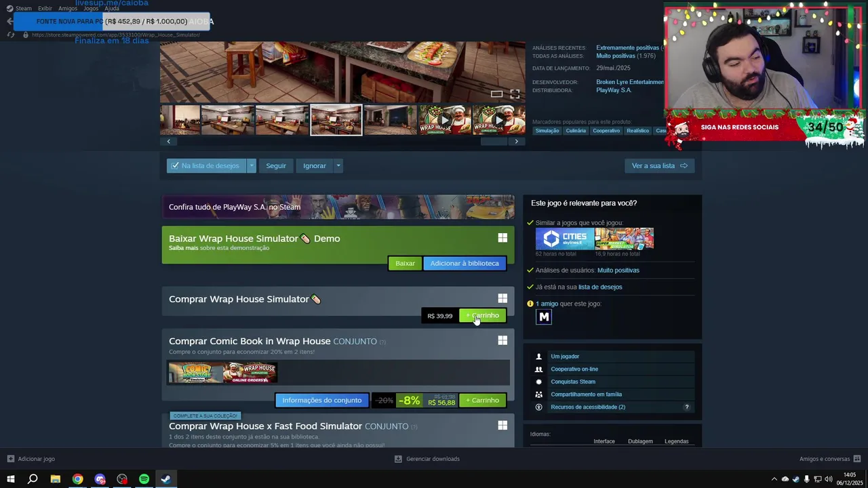Click the Cooperativo tag
The width and height of the screenshot is (868, 488).
click(x=606, y=131)
